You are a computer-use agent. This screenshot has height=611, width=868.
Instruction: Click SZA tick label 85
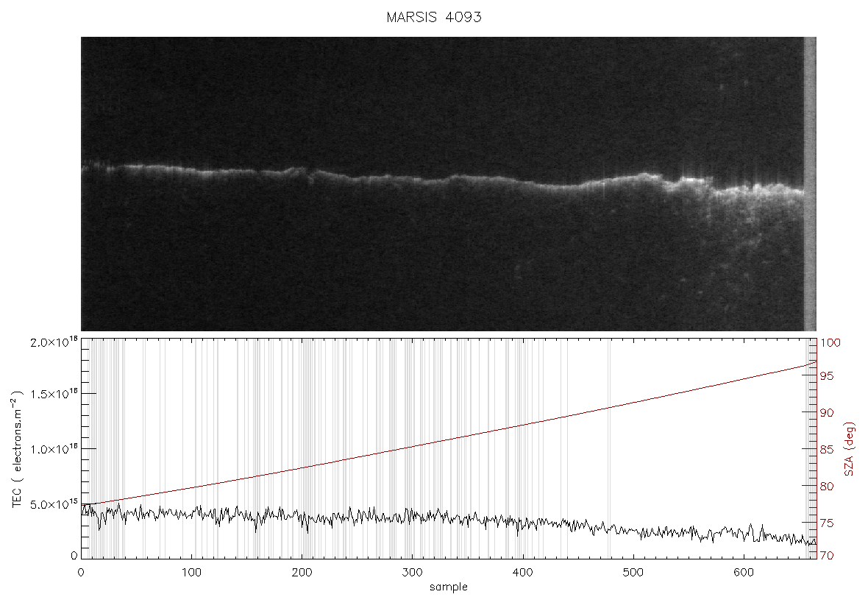pos(827,449)
